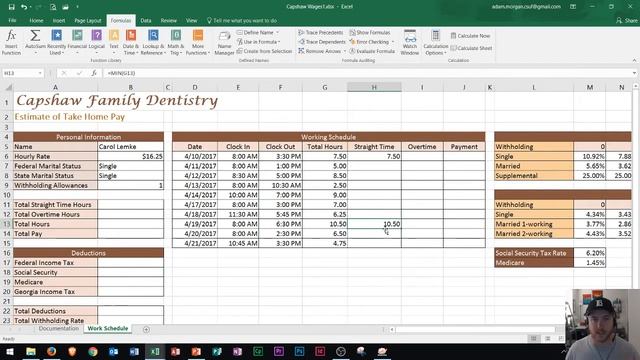The image size is (640, 360).
Task: Select the Documentation sheet tab
Action: coord(58,329)
